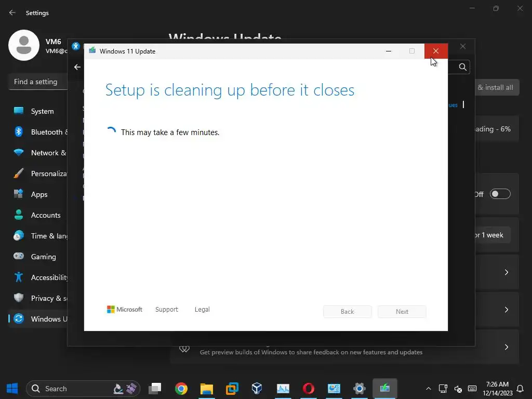The width and height of the screenshot is (532, 399).
Task: Open the touch keyboard tray icon
Action: 472,389
